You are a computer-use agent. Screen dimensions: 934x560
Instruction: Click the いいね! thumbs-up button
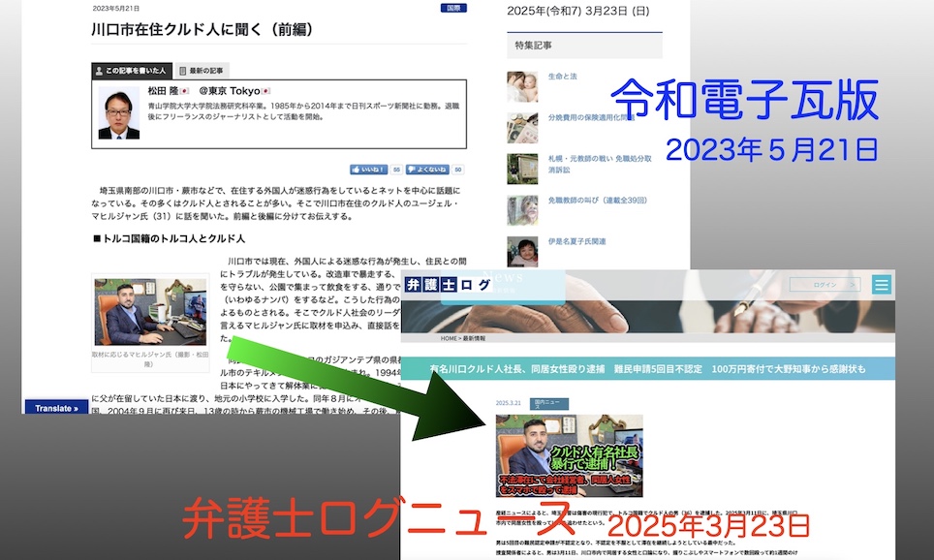pyautogui.click(x=369, y=169)
